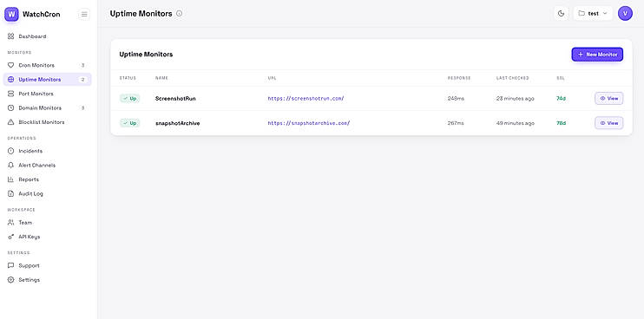Click the SSL column header
The image size is (644, 319).
click(560, 78)
